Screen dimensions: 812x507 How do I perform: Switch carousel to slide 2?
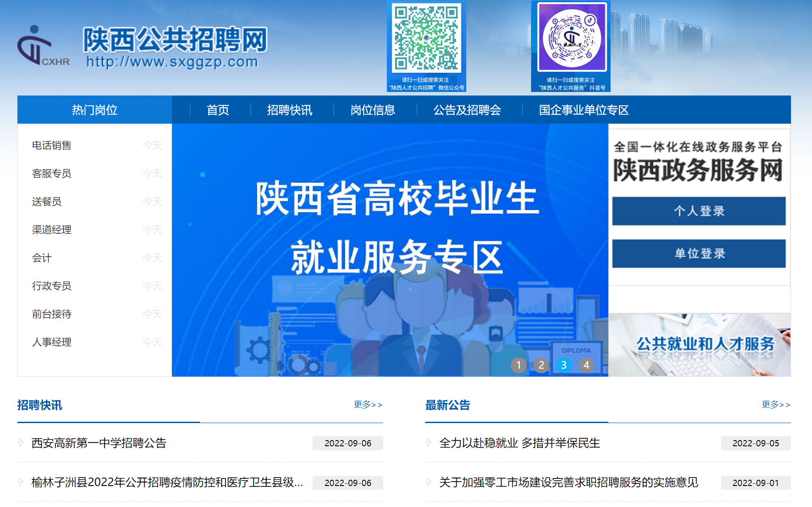point(541,365)
